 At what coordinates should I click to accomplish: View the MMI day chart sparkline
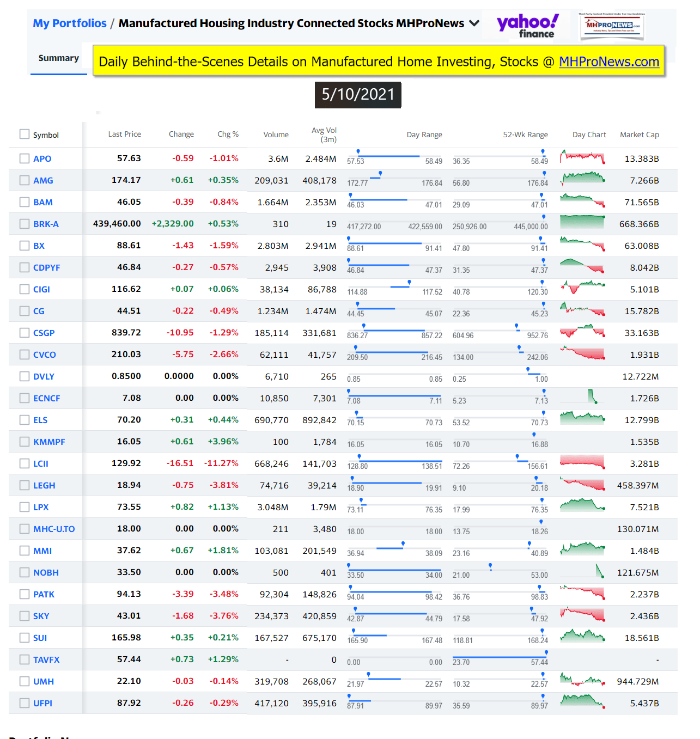pyautogui.click(x=582, y=548)
